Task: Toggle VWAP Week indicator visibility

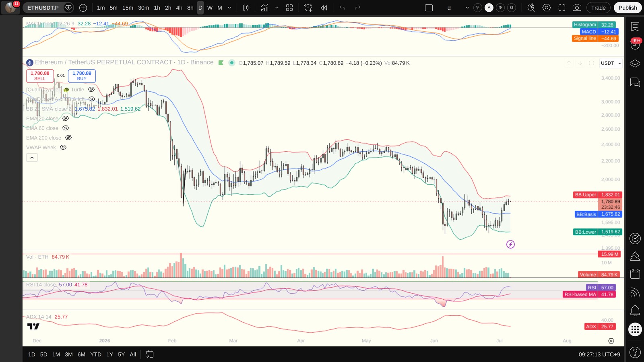Action: [63, 148]
